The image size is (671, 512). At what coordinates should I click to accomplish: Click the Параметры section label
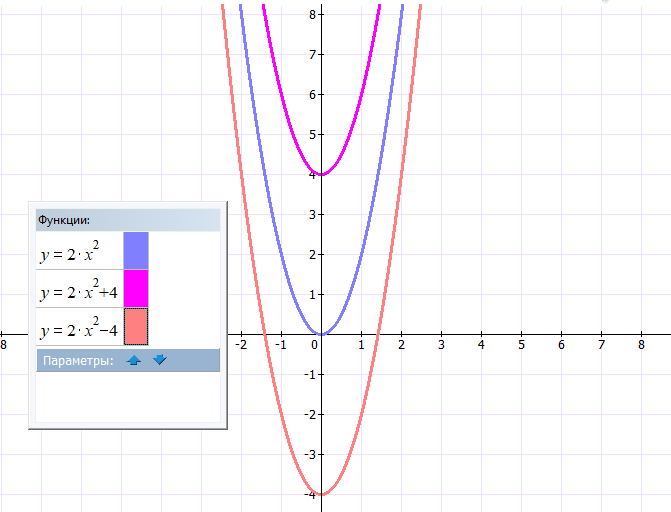pos(77,360)
